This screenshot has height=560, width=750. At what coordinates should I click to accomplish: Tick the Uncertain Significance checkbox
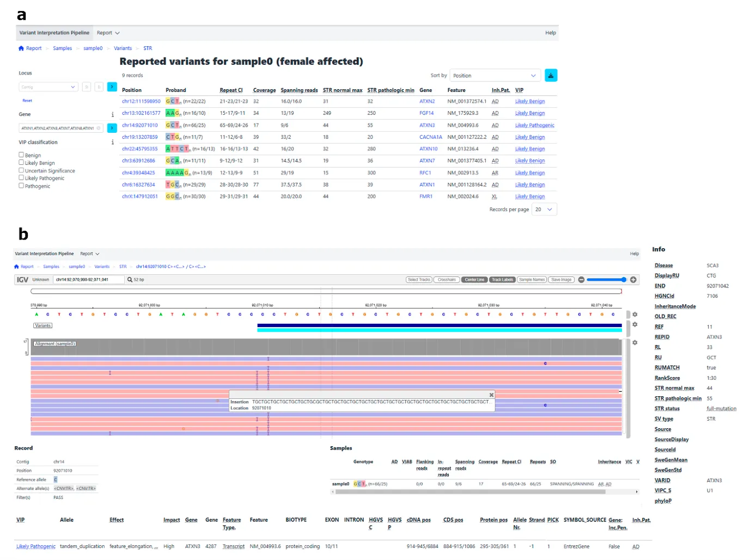pos(21,170)
